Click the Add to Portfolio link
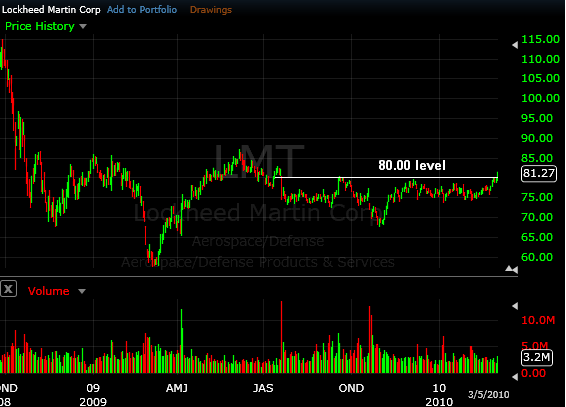This screenshot has height=407, width=566. coord(142,10)
